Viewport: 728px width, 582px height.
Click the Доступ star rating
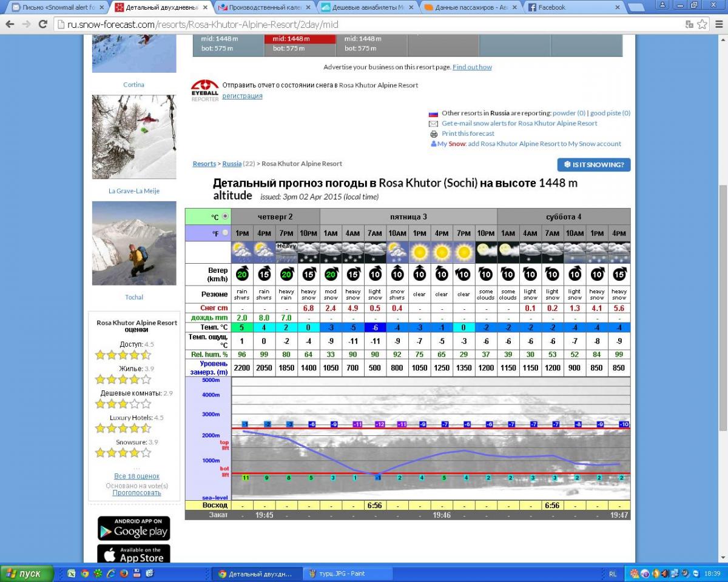coord(123,355)
